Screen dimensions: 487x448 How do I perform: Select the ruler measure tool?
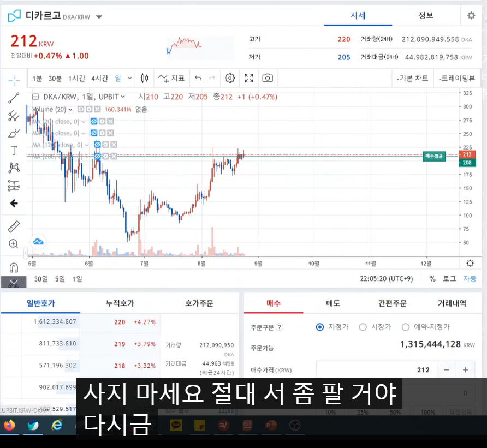click(x=14, y=226)
